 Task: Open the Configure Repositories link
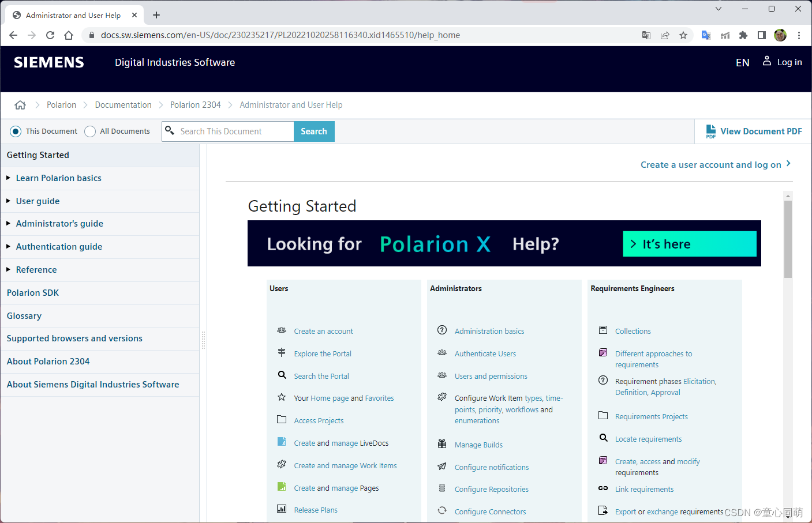[492, 490]
